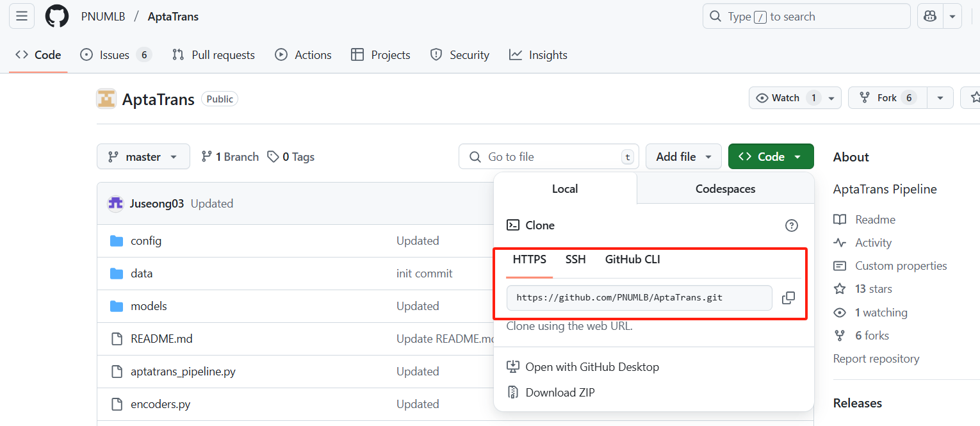Open the Add file dropdown
The image size is (980, 426).
(x=683, y=157)
